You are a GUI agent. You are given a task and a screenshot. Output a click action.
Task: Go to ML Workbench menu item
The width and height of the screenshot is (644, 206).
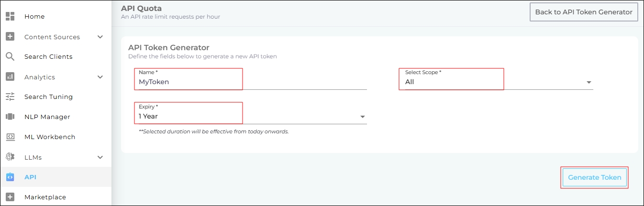click(50, 137)
